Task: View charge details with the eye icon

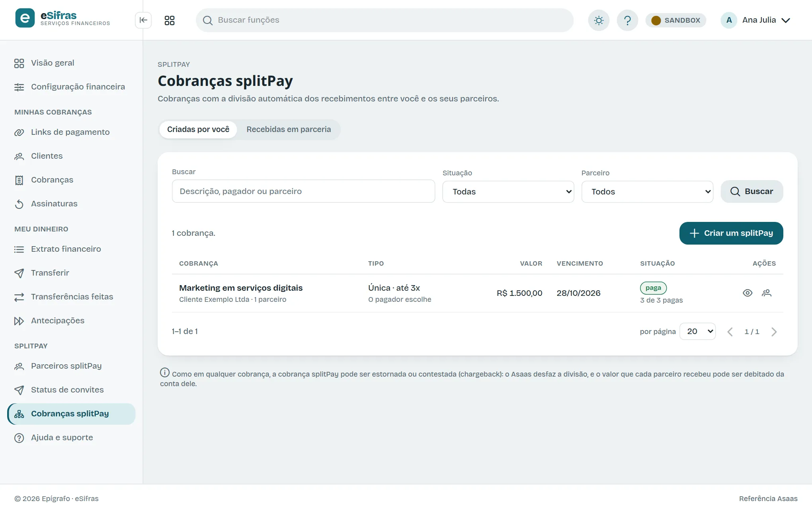Action: tap(748, 293)
